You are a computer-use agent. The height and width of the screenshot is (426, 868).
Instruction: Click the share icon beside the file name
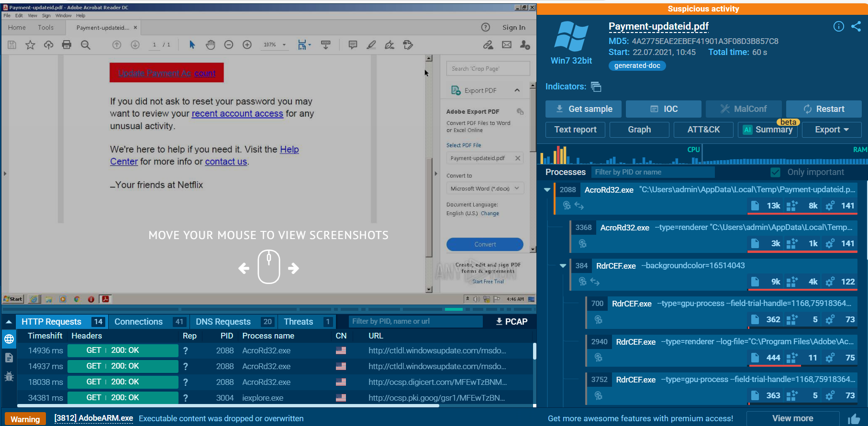click(x=856, y=26)
